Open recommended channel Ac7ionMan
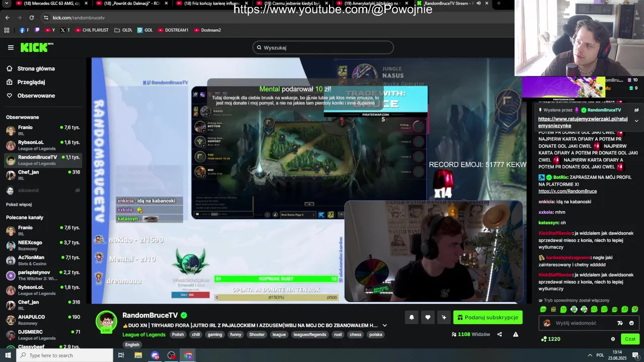The height and width of the screenshot is (362, 644). 43,260
